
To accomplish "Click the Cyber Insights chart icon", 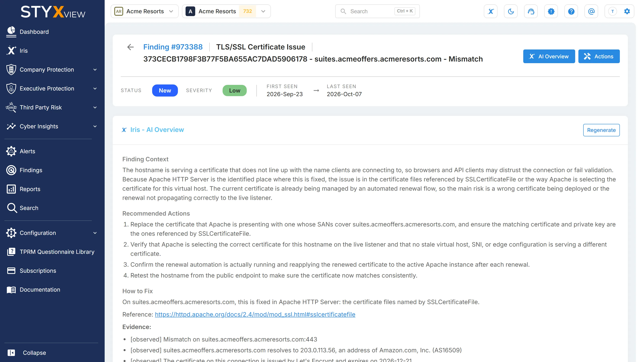I will pyautogui.click(x=11, y=126).
